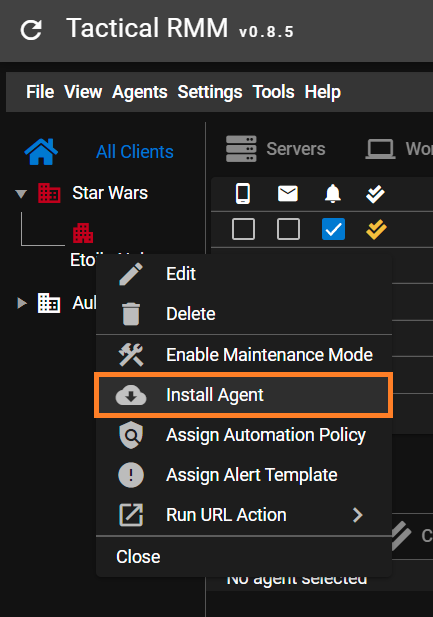
Task: Click the workstation laptop icon
Action: tap(380, 149)
